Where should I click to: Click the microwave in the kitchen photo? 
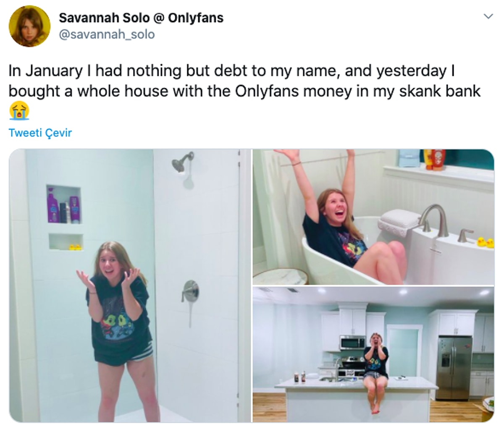click(x=352, y=342)
